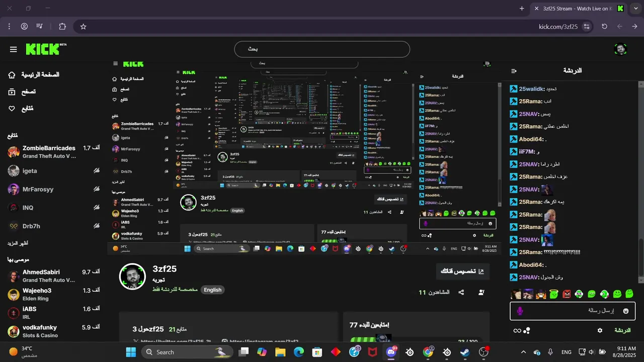Viewport: 644px width, 362px height.
Task: Open the user profile avatar menu
Action: pos(620,49)
